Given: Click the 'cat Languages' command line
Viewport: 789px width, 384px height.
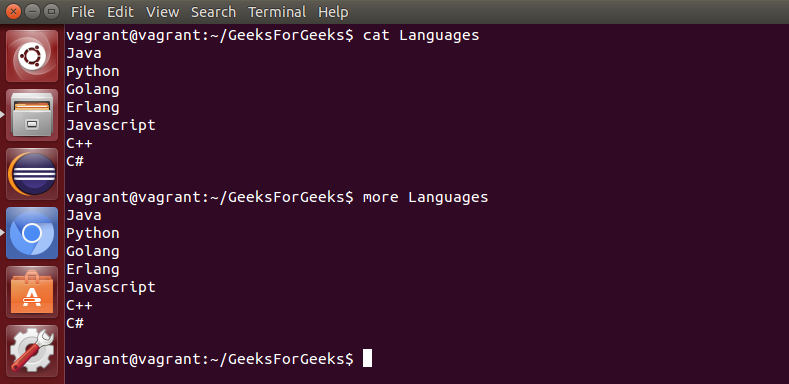Looking at the screenshot, I should (273, 35).
